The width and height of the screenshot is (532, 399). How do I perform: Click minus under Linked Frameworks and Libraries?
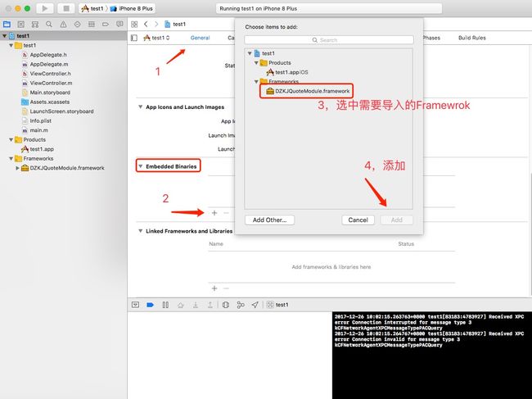click(x=226, y=288)
